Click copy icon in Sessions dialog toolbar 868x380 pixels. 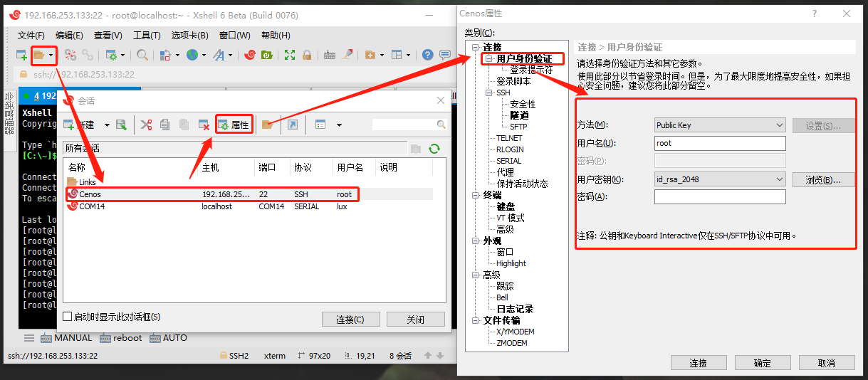pos(165,125)
